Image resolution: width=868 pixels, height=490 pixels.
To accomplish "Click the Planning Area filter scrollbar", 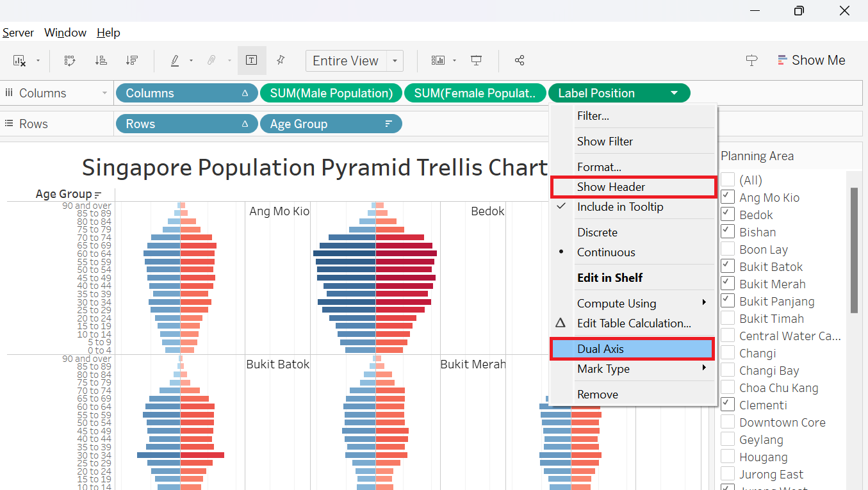I will tap(853, 250).
